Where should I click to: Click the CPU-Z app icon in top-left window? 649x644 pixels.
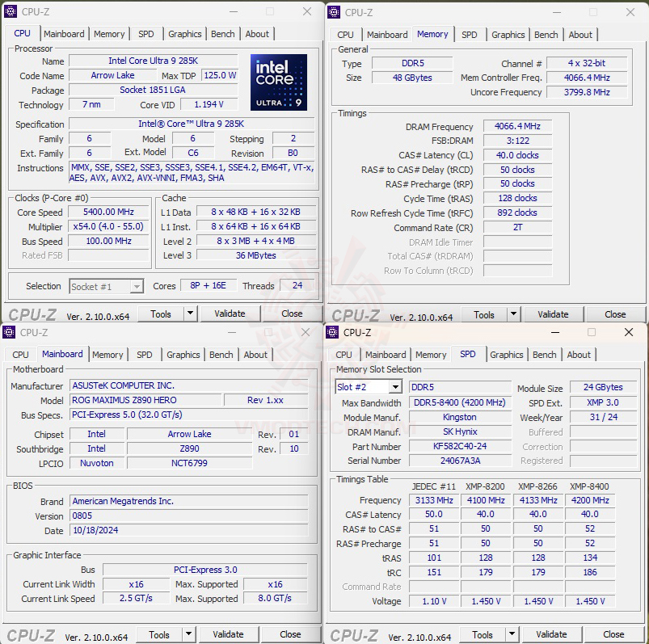tap(11, 11)
